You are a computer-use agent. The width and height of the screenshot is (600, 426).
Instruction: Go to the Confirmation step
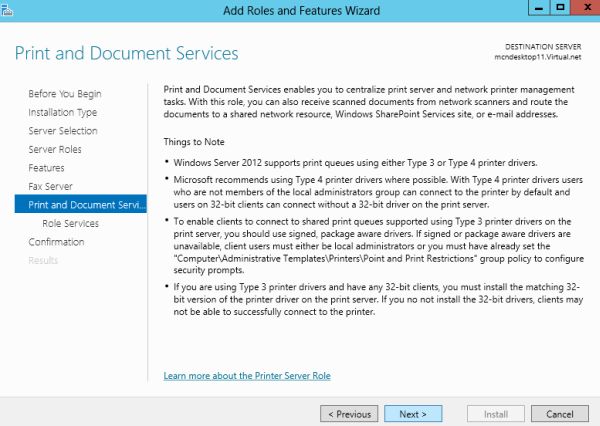56,242
